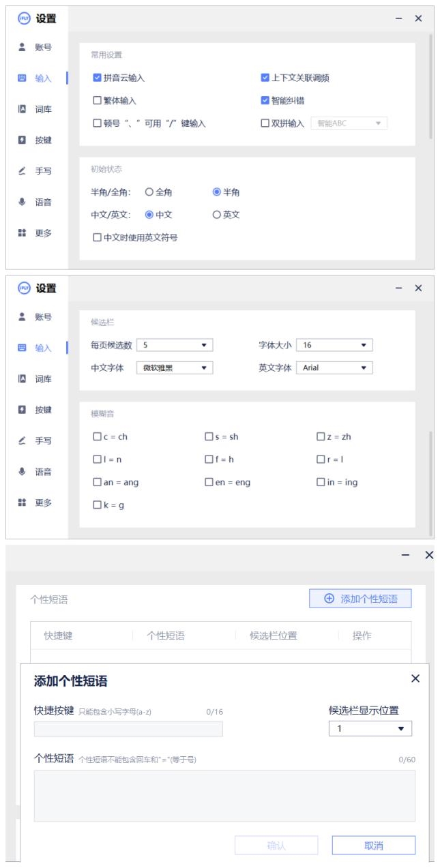The height and width of the screenshot is (868, 440).
Task: Click the 快捷键 column header
Action: [58, 635]
